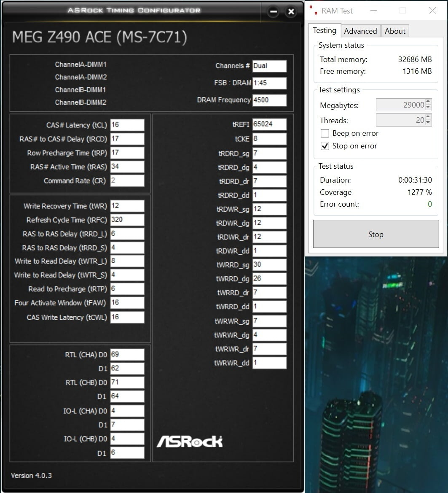This screenshot has width=448, height=493.
Task: Click the Free memory value 1316 MB
Action: [417, 71]
